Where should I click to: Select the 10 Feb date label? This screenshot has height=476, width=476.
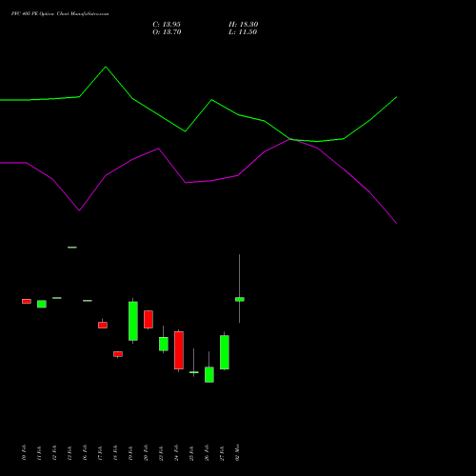tap(24, 452)
